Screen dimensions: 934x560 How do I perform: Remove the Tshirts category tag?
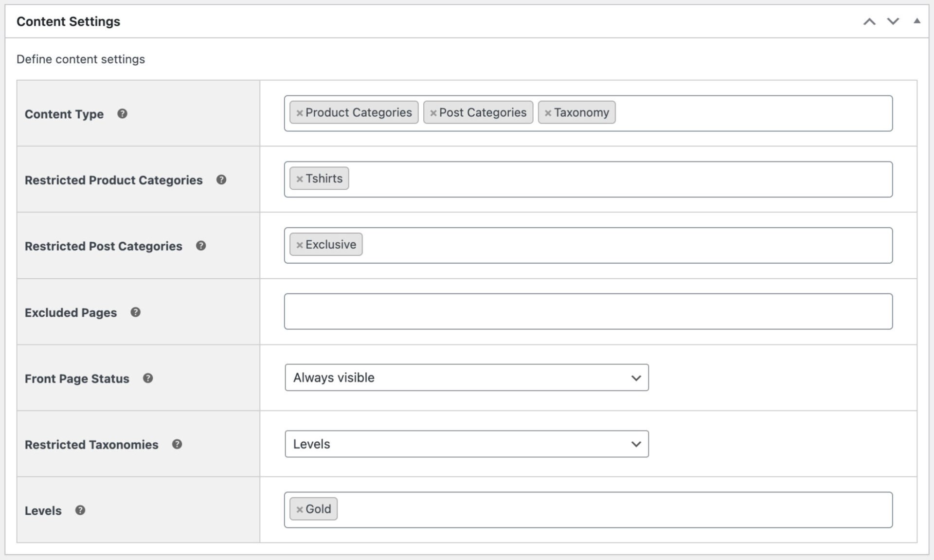pos(300,178)
